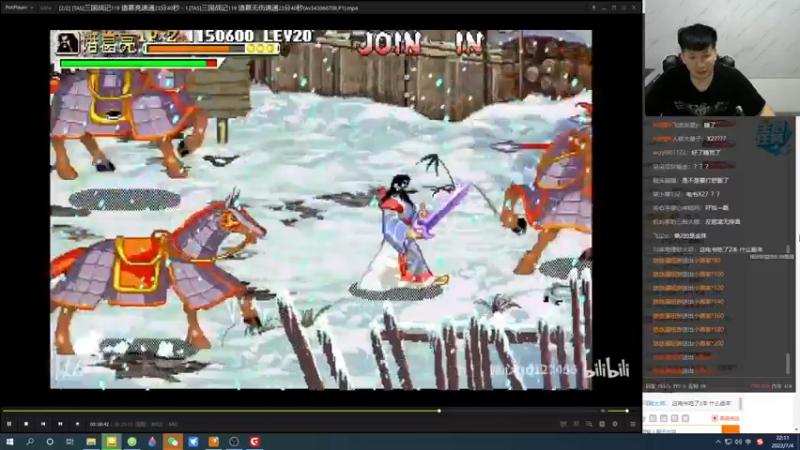Screen dimensions: 800x450
Task: Click the elapsed time 00:16:42 display
Action: 99,424
